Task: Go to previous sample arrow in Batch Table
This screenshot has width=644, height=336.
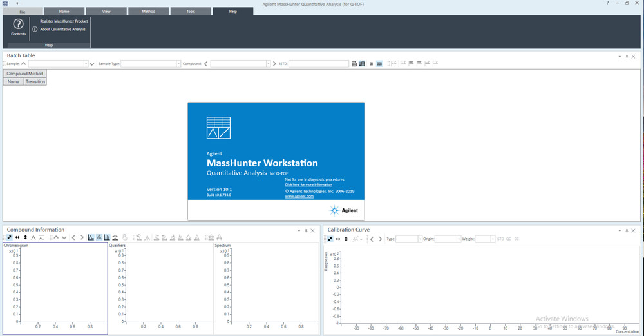Action: coord(23,64)
